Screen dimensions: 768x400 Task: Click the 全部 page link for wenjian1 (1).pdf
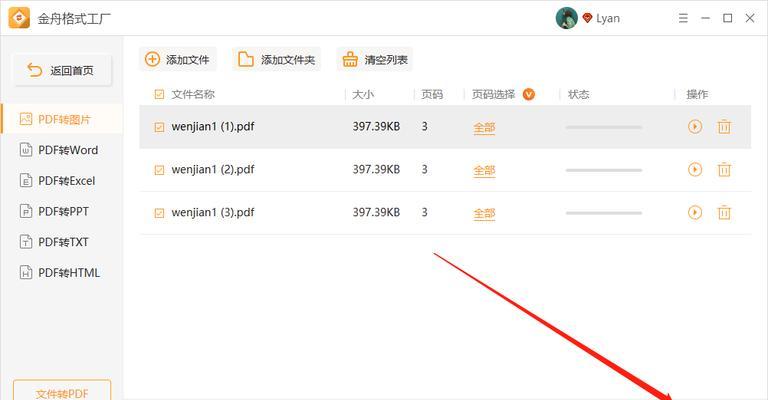click(484, 128)
